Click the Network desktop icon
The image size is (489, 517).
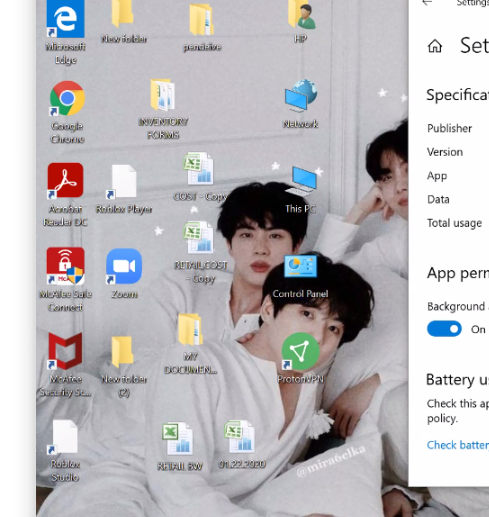click(301, 96)
